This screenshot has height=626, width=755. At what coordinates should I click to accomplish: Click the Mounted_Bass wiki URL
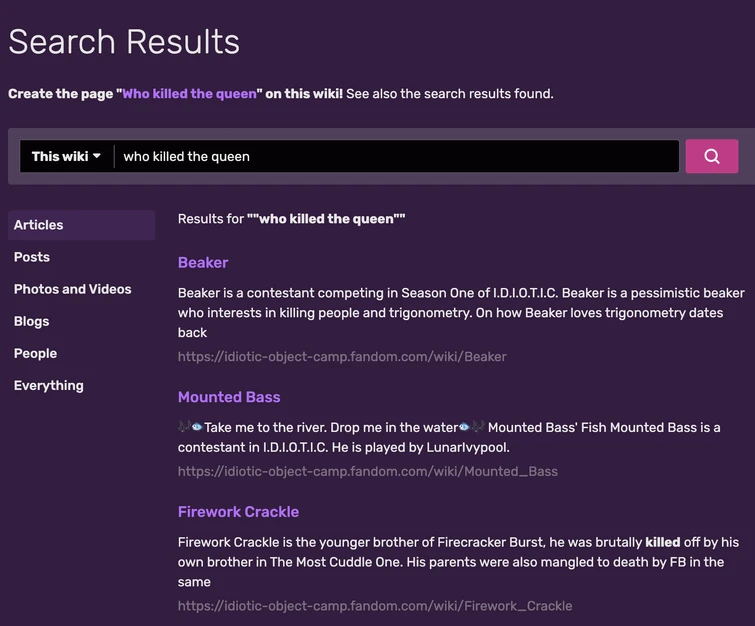368,471
